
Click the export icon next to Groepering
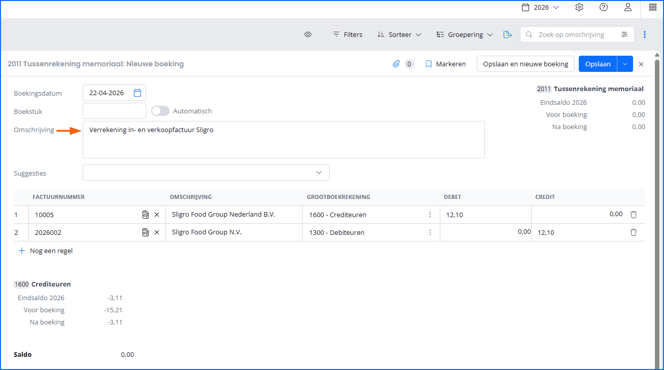point(507,34)
